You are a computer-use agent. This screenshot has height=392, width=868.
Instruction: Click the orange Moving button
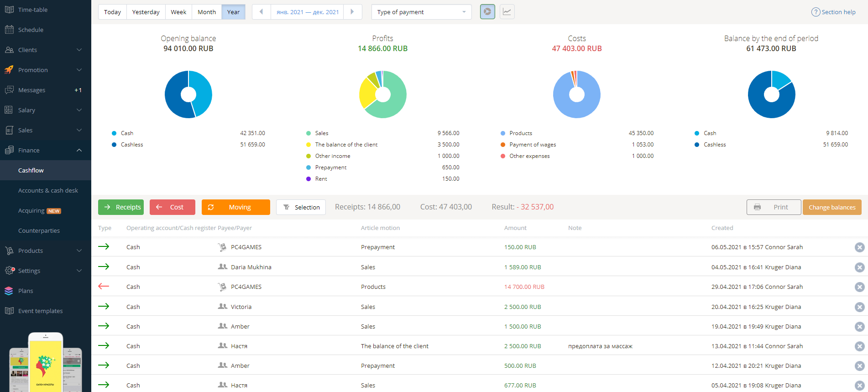[x=236, y=207]
